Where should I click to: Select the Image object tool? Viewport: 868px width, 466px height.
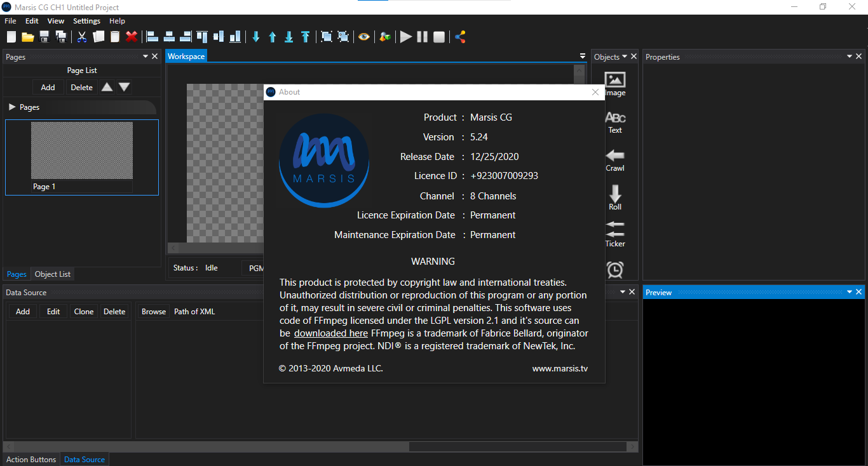click(x=615, y=84)
